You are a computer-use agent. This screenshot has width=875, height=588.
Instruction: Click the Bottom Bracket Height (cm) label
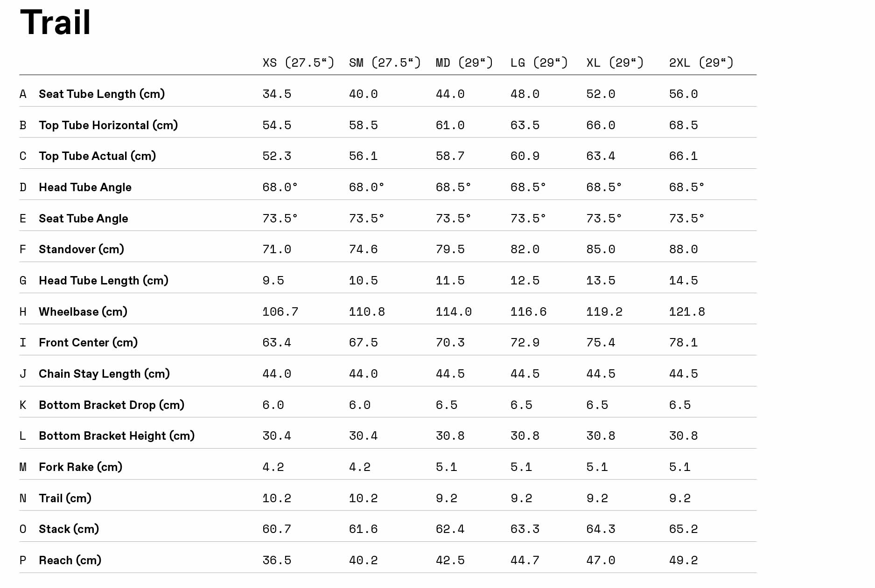[117, 436]
